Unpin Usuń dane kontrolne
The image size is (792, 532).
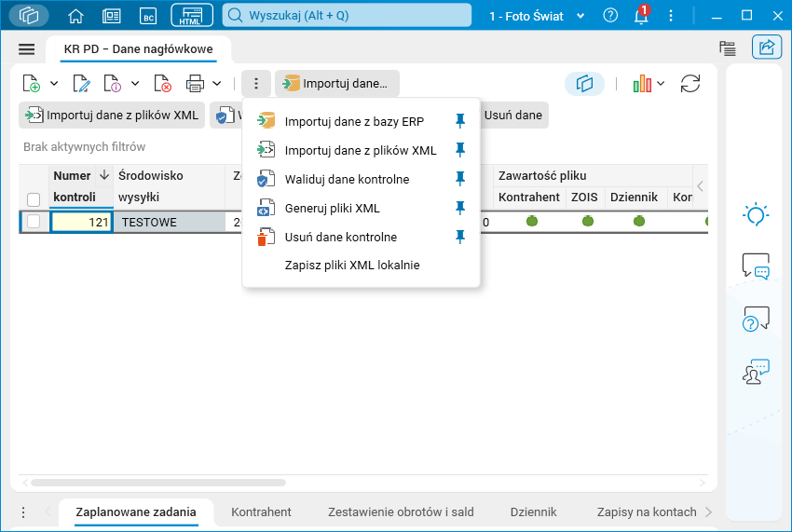coord(460,237)
